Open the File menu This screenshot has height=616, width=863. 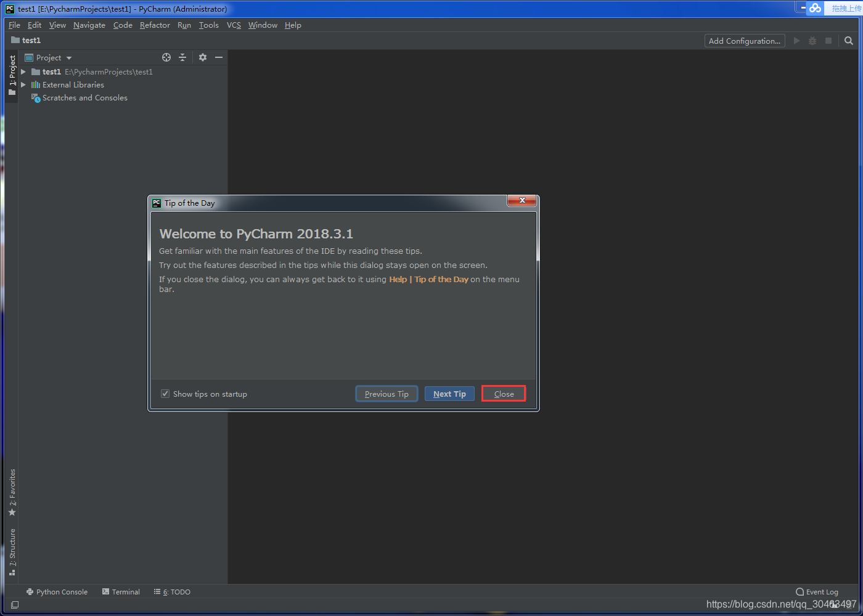14,25
